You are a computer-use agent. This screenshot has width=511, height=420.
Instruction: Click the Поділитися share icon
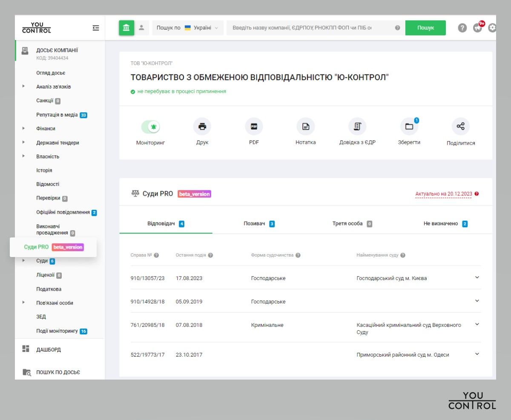click(x=460, y=126)
